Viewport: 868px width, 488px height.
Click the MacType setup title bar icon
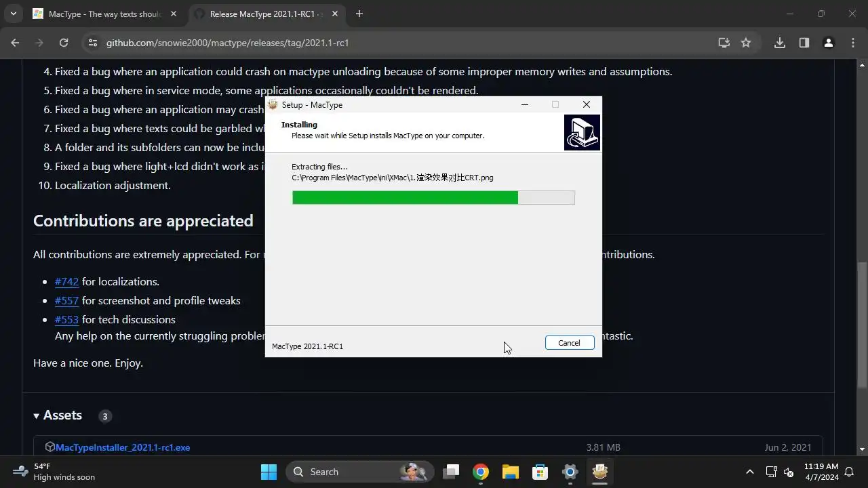[273, 105]
